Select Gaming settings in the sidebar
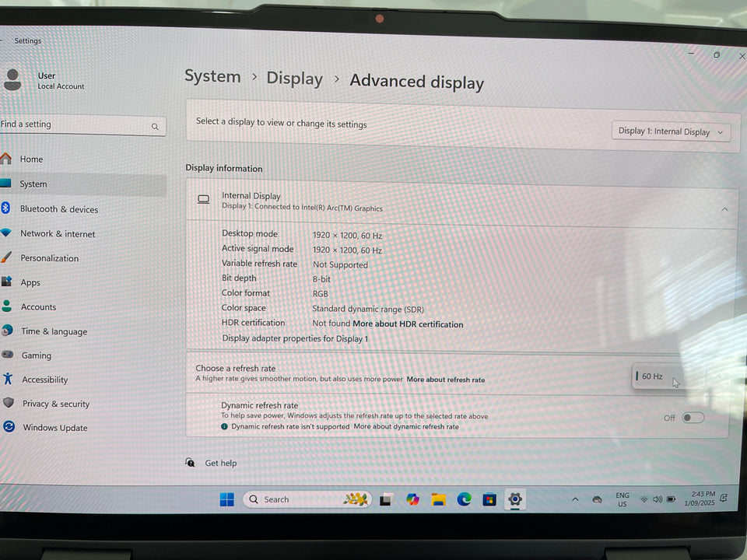The image size is (747, 560). (36, 355)
